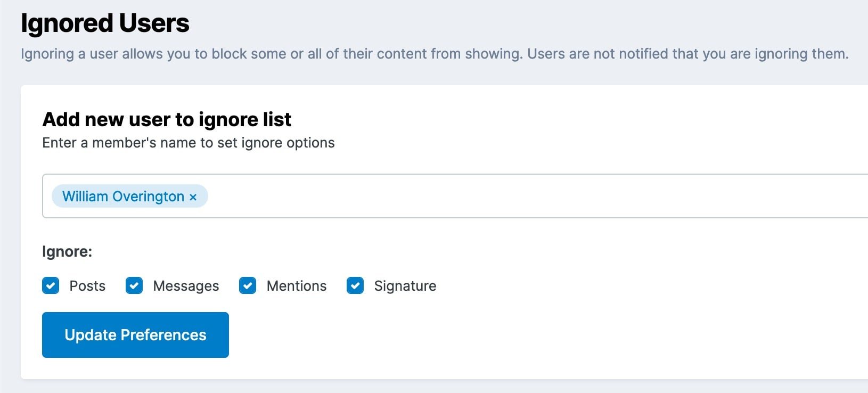Click the Ignore: section label
The height and width of the screenshot is (393, 868).
tap(67, 251)
